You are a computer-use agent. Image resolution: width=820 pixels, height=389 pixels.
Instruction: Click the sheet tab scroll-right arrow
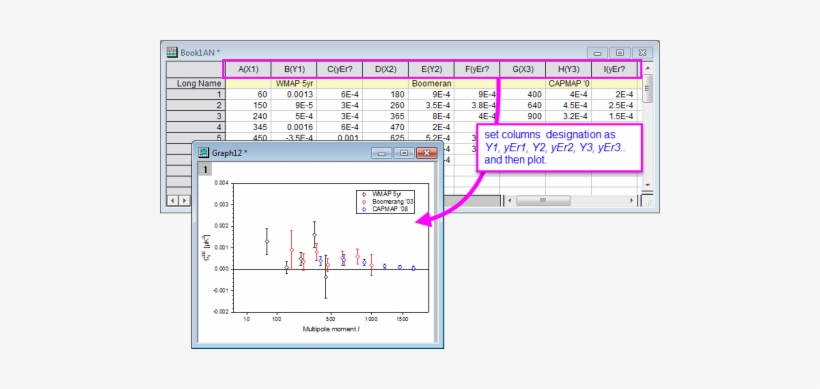coord(185,200)
